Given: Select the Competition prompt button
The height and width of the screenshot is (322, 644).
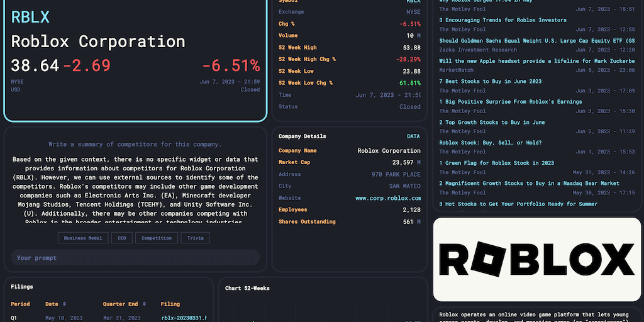Looking at the screenshot, I should point(157,238).
